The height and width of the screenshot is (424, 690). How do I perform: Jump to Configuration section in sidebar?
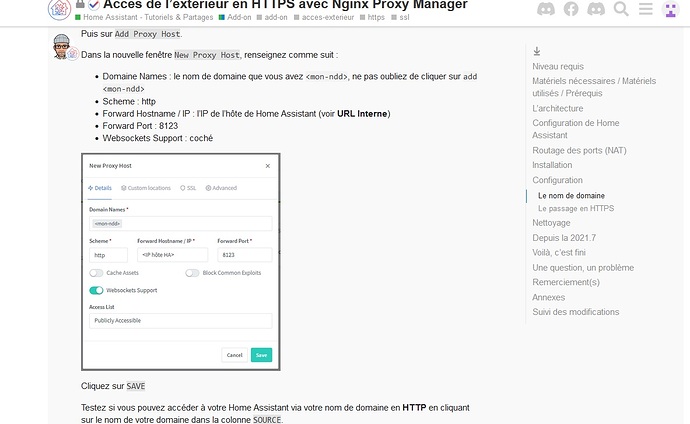tap(558, 180)
